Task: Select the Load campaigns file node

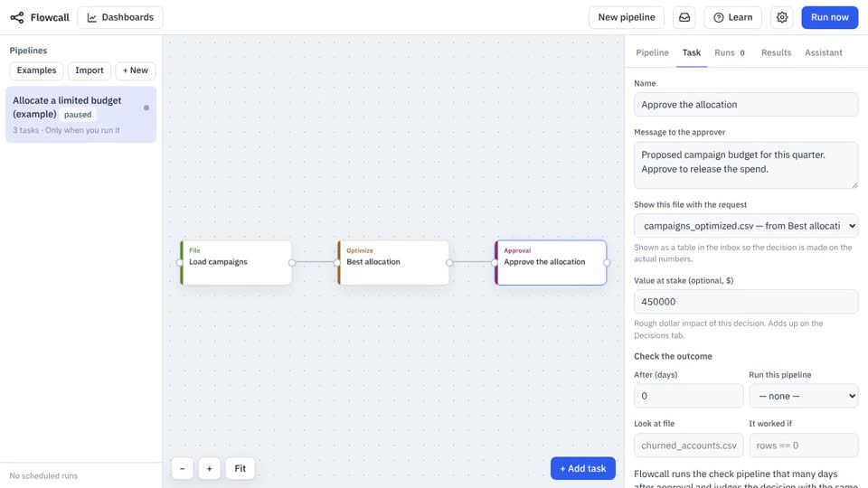Action: click(x=236, y=262)
